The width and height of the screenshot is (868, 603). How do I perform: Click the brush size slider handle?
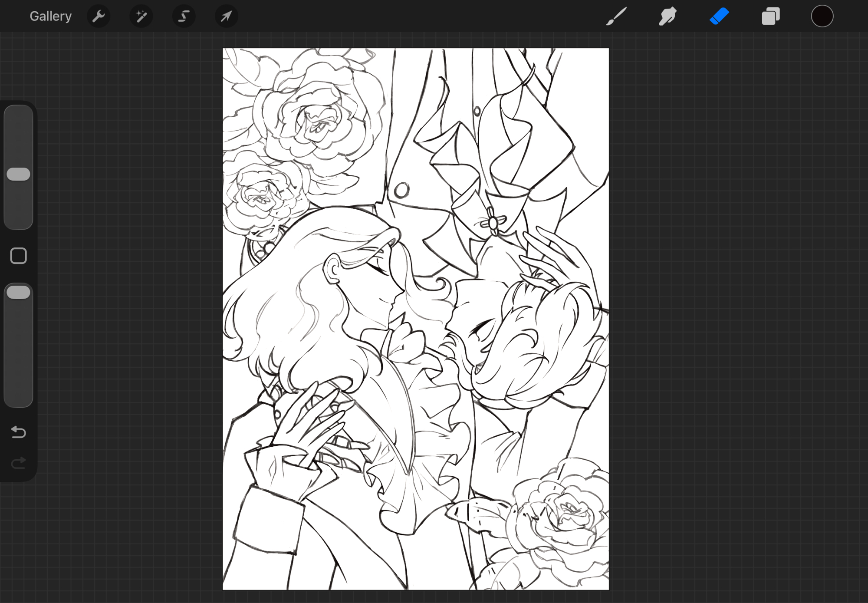[19, 174]
